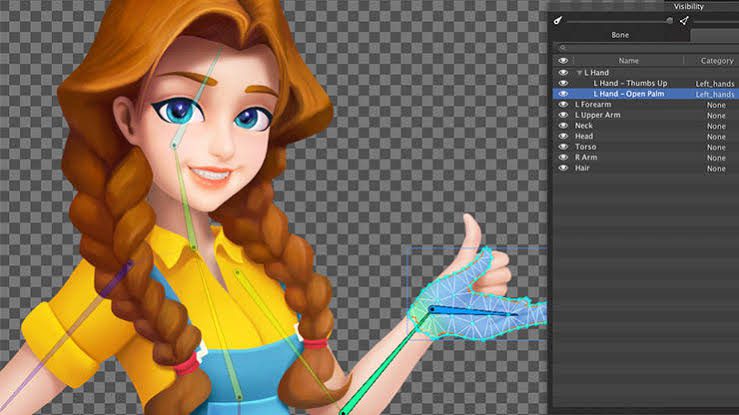Viewport: 739px width, 415px height.
Task: Click the bone opacity slider handle
Action: (670, 19)
